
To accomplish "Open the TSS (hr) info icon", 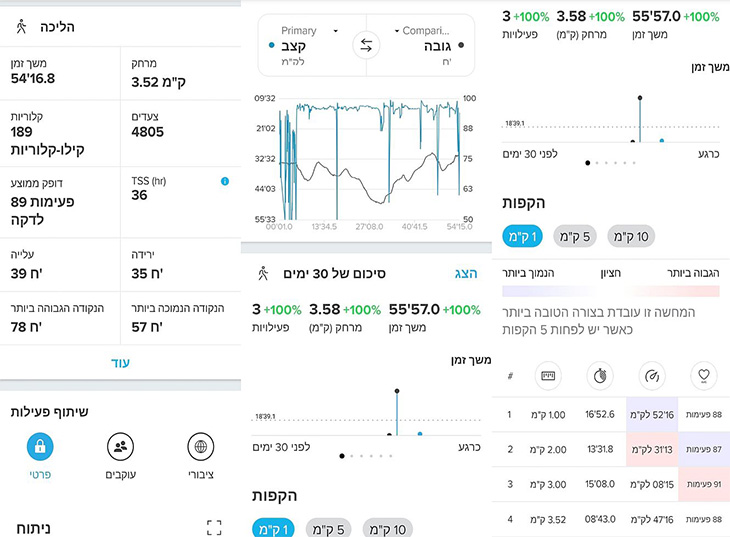I will [225, 181].
